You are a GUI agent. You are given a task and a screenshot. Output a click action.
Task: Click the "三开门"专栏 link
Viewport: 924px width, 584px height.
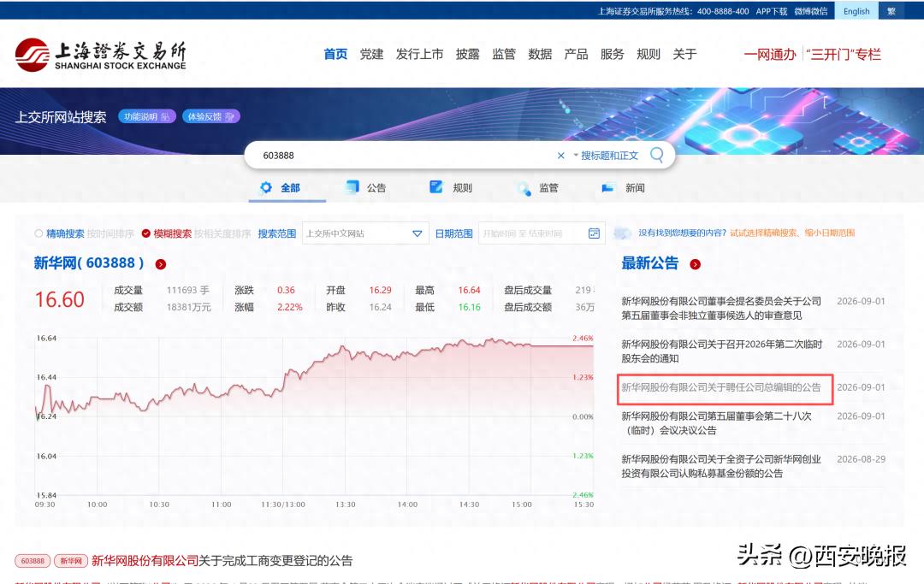[x=844, y=55]
